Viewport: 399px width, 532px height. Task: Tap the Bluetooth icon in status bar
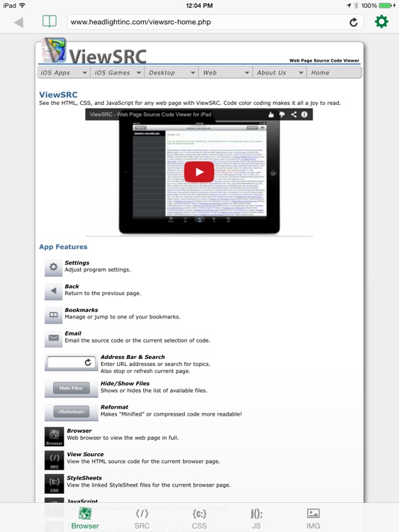356,6
